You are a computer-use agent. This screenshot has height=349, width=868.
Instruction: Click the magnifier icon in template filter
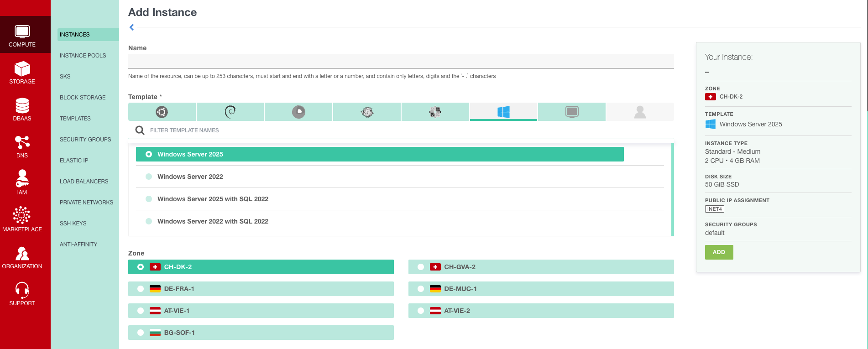point(140,130)
